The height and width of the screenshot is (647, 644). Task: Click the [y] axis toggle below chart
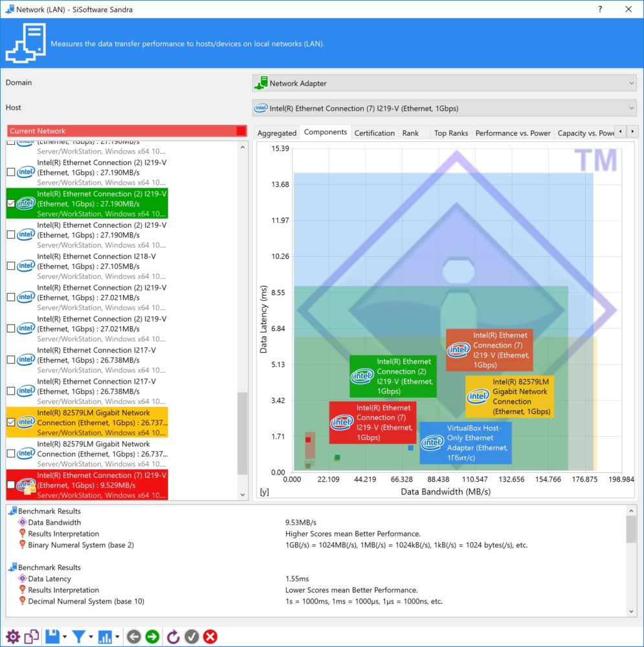[264, 492]
